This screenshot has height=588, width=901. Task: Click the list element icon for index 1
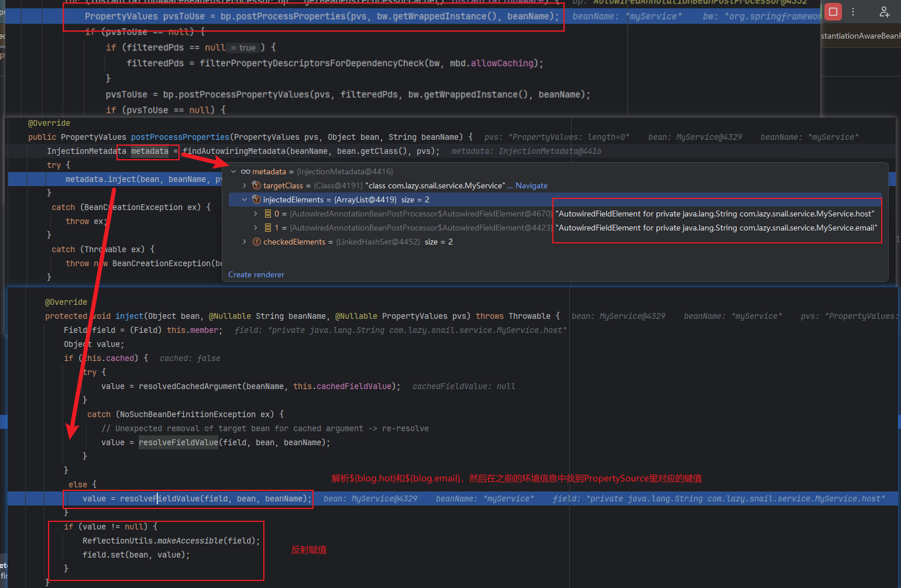[x=268, y=228]
